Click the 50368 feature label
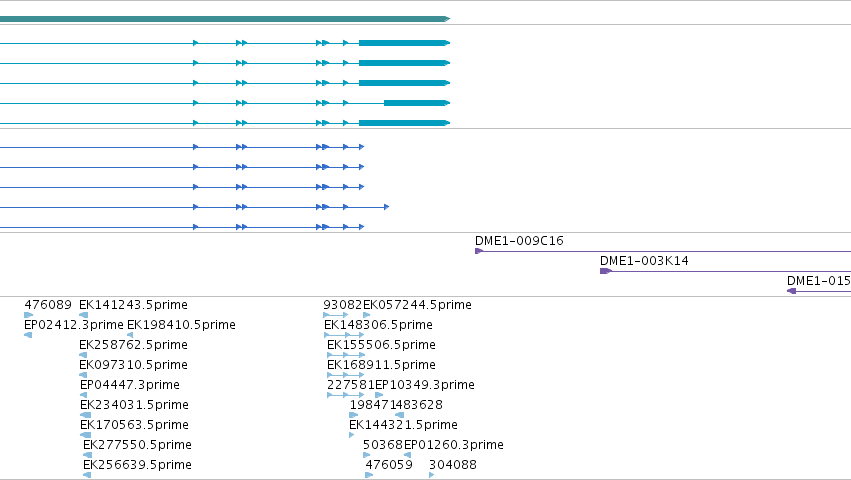 coord(383,445)
